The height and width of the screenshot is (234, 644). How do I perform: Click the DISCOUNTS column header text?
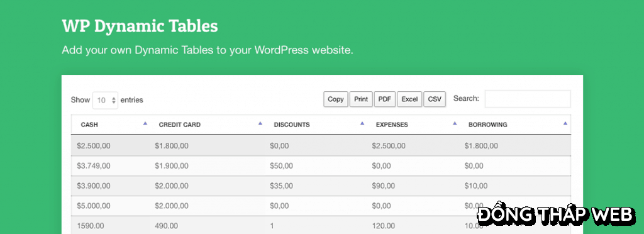(x=292, y=125)
